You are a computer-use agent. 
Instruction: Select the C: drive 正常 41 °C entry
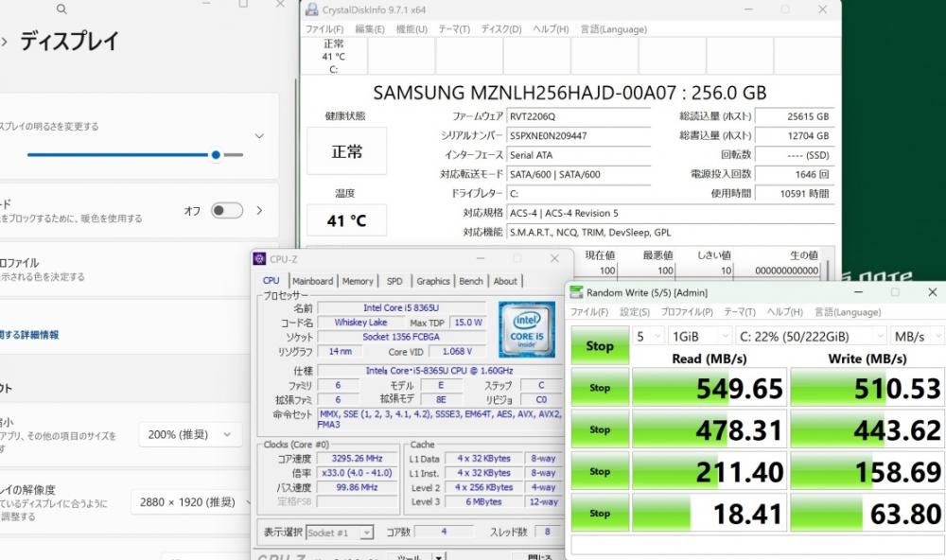334,56
